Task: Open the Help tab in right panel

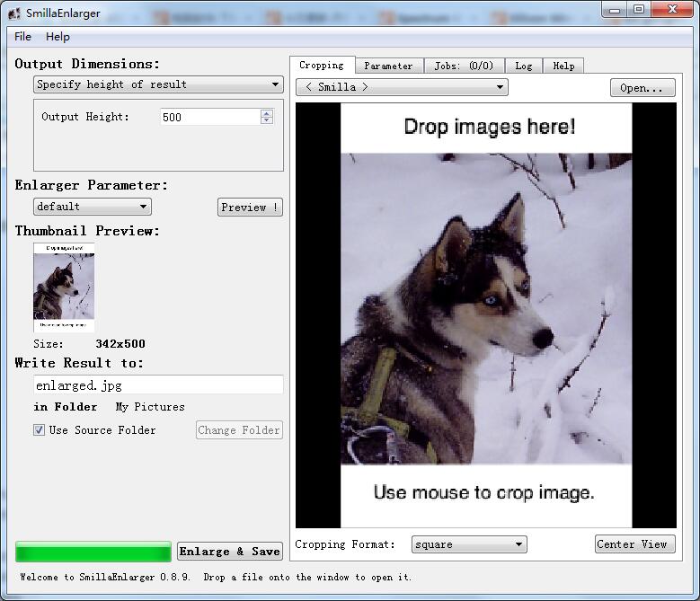Action: (563, 66)
